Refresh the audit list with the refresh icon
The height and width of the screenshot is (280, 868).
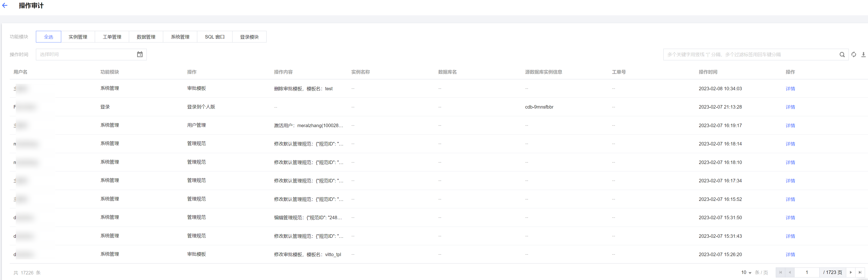tap(853, 54)
